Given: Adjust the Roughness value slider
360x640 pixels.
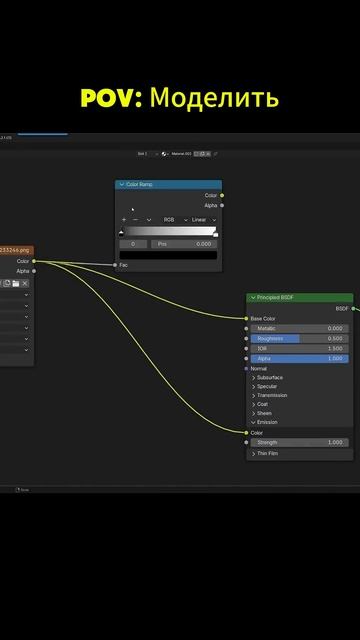Looking at the screenshot, I should [300, 338].
